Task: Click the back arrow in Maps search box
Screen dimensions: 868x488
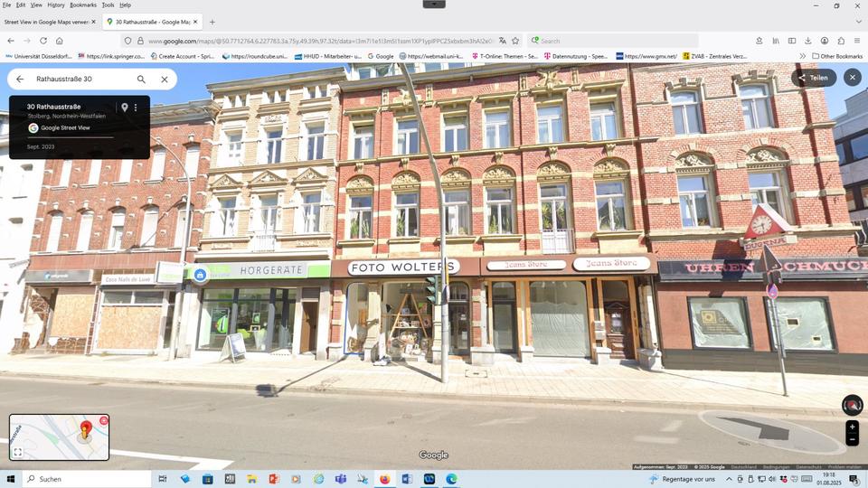Action: [20, 80]
